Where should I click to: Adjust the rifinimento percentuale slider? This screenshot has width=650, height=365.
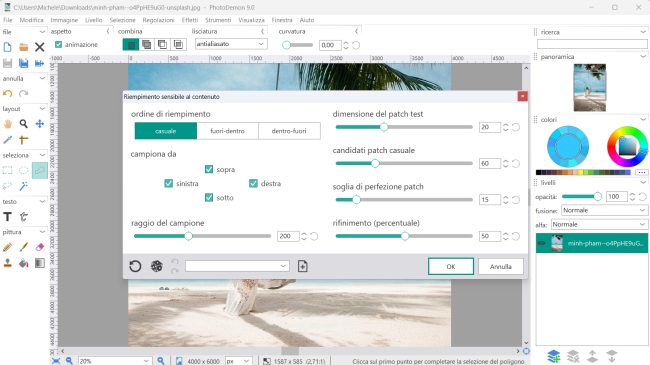(404, 236)
